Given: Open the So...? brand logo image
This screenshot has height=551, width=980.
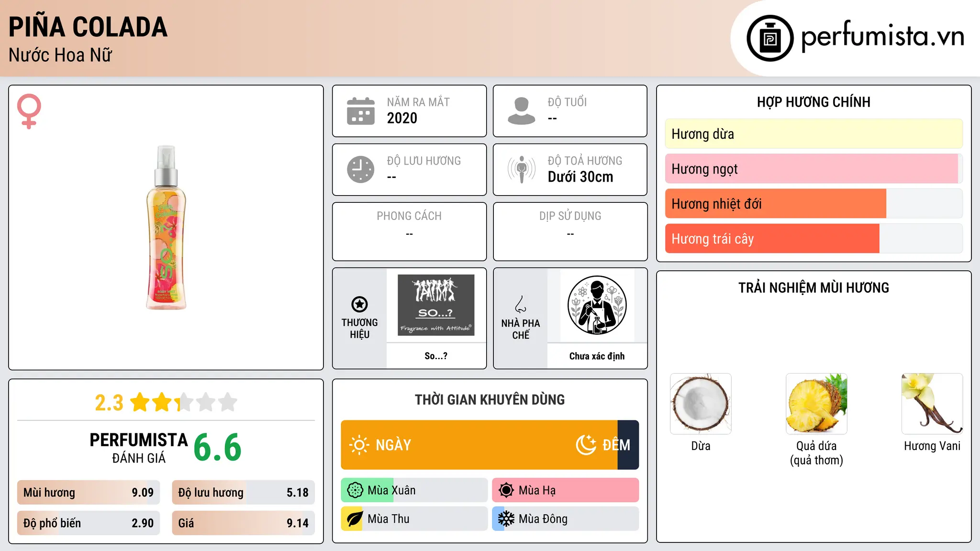Looking at the screenshot, I should pyautogui.click(x=436, y=305).
